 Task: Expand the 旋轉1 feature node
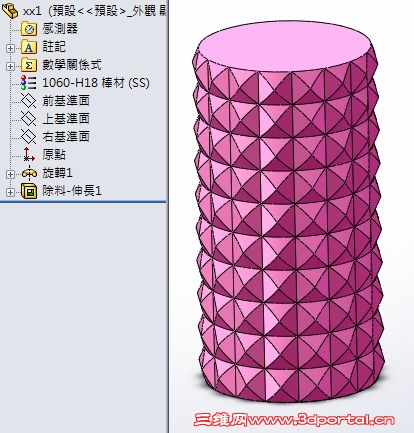coord(10,174)
